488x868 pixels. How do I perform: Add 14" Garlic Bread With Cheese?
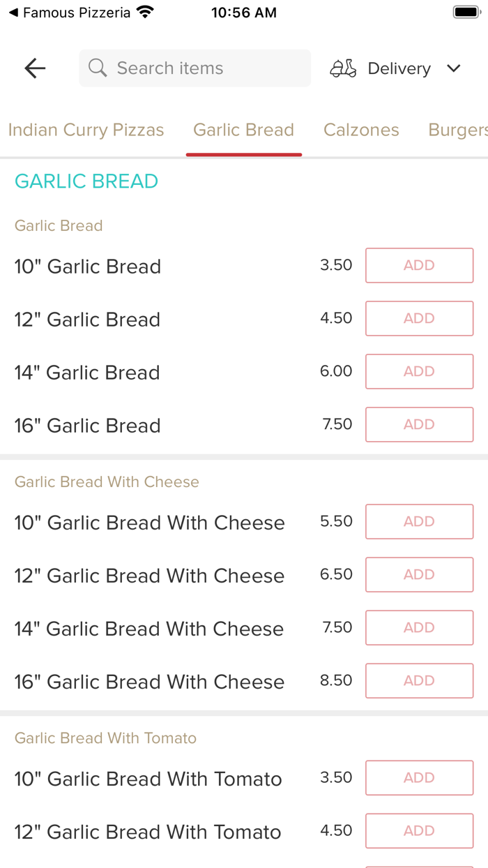click(x=419, y=627)
